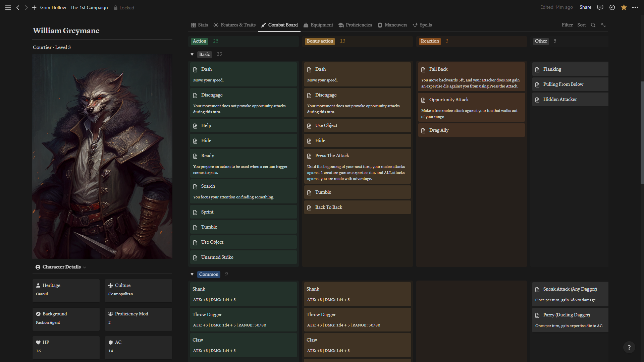Open the comments speech bubble icon
Viewport: 644px width, 362px height.
600,7
